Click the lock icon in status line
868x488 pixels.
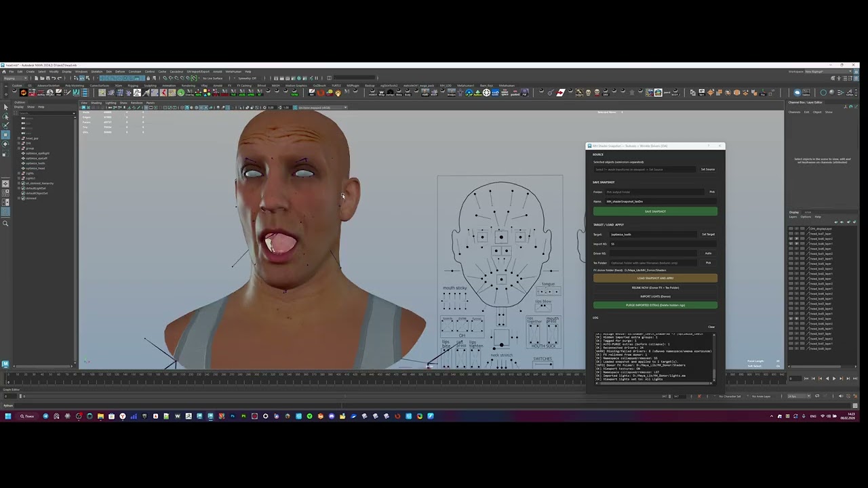(148, 78)
